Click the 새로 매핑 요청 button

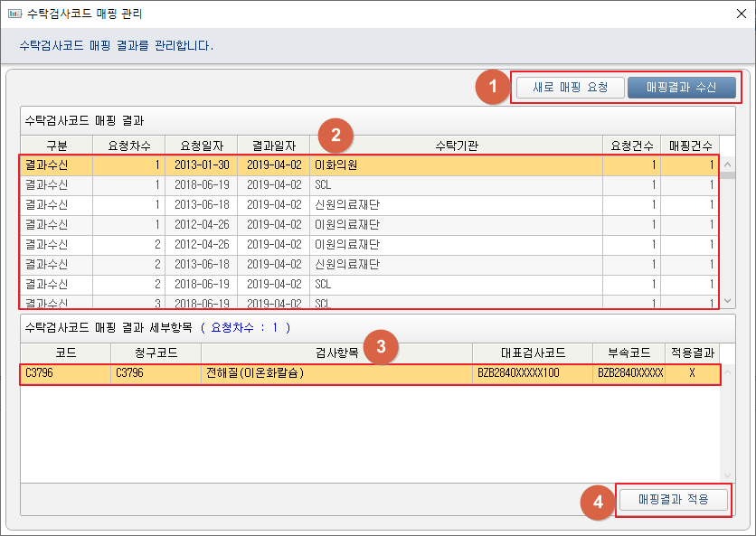click(569, 88)
